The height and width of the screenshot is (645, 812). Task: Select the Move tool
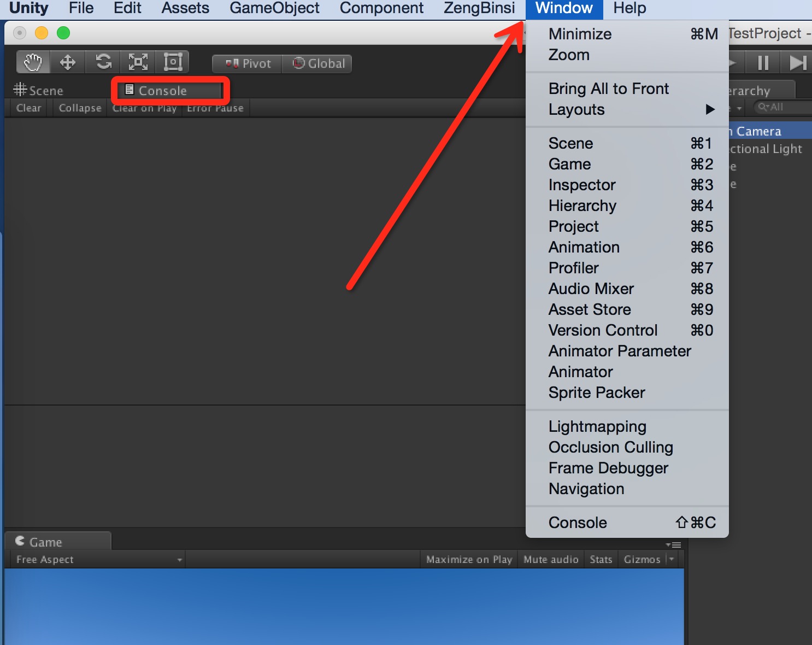coord(68,62)
